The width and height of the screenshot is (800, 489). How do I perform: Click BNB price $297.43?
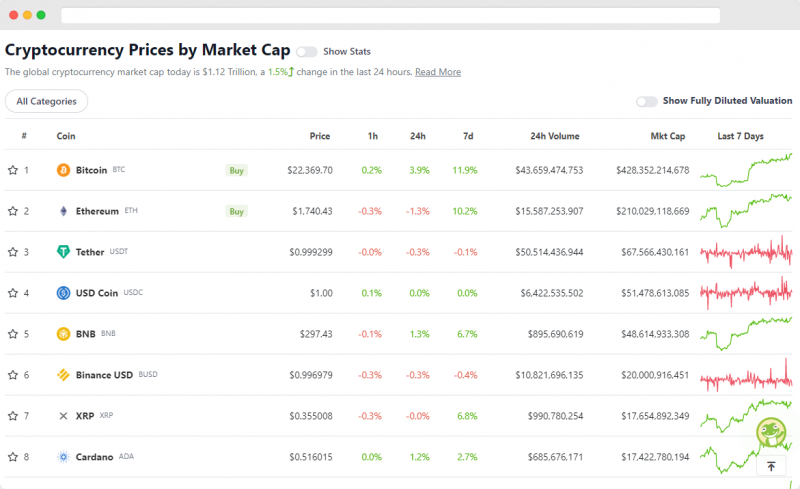316,334
